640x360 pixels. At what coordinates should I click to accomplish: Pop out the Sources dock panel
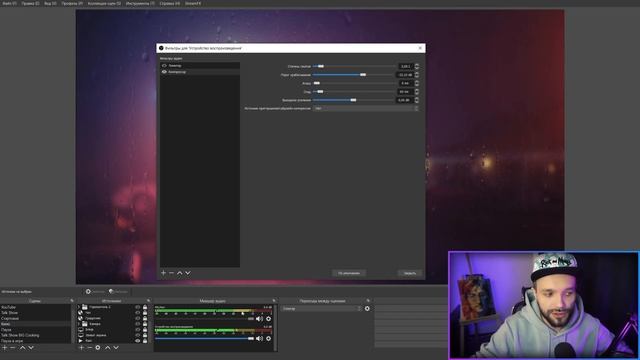(x=148, y=301)
